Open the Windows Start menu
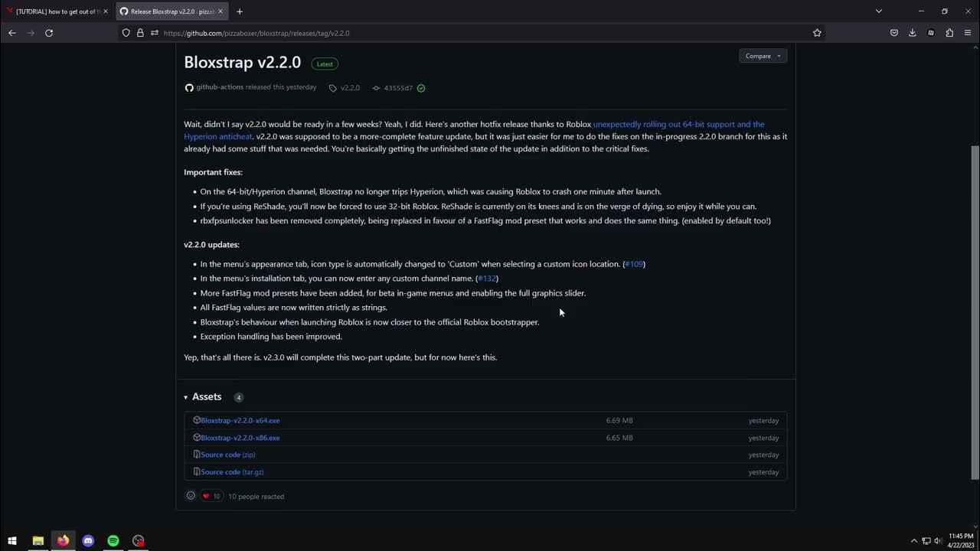980x551 pixels. coord(12,540)
